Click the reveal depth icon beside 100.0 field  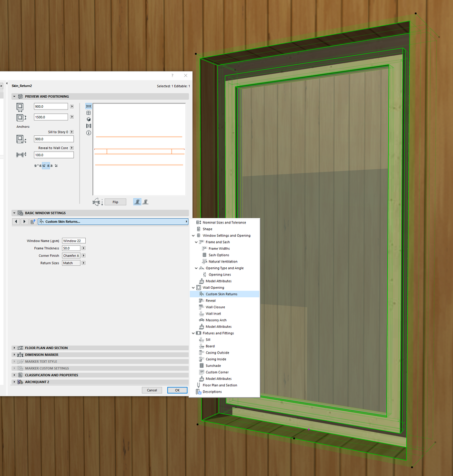[21, 154]
